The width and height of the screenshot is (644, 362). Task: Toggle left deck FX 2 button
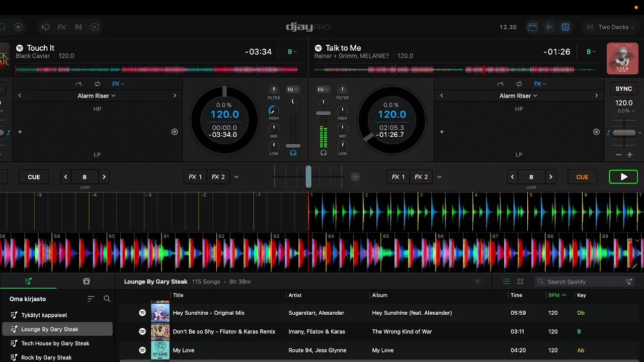coord(218,177)
